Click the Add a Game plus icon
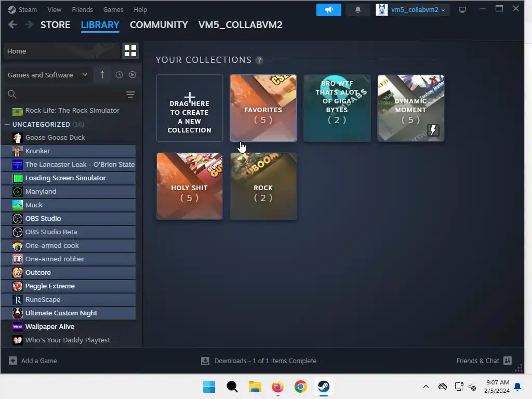This screenshot has height=399, width=532. 13,361
